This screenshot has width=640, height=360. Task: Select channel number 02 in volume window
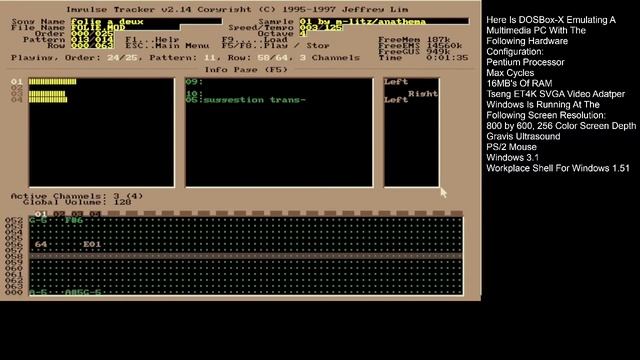(17, 88)
